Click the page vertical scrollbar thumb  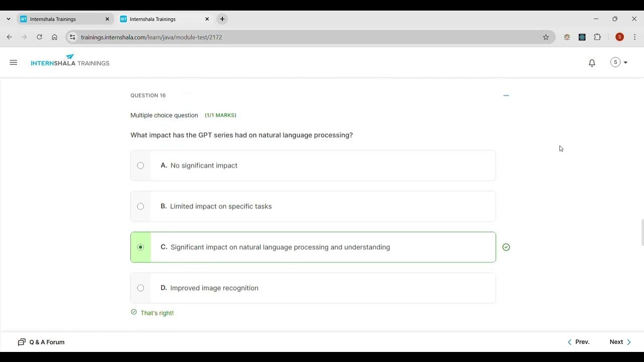click(641, 232)
